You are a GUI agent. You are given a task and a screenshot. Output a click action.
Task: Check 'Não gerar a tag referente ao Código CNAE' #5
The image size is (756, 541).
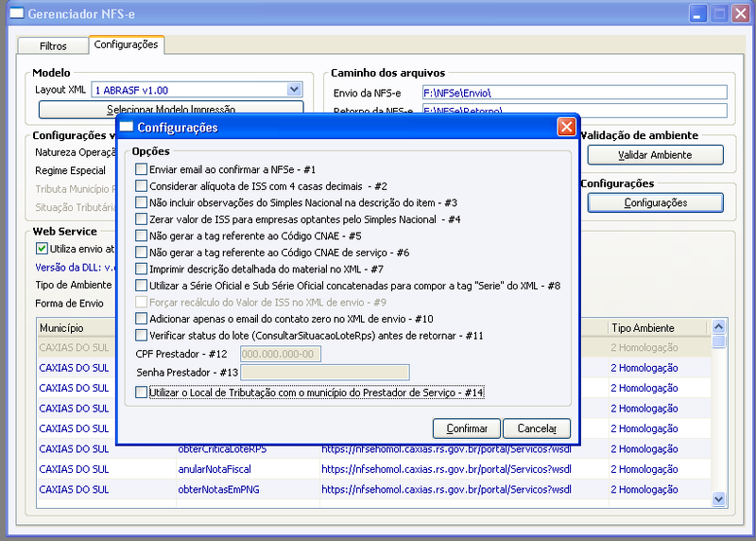coord(141,236)
